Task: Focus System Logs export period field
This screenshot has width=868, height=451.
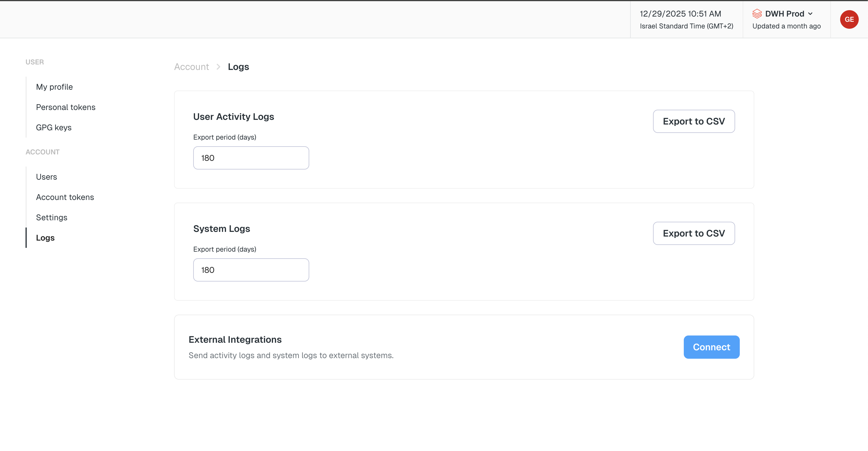Action: (251, 270)
